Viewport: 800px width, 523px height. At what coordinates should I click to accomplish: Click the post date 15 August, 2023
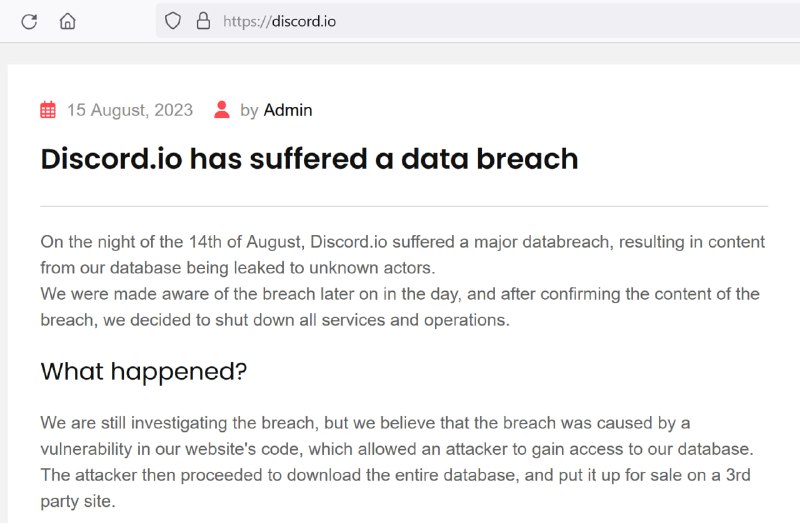coord(130,110)
